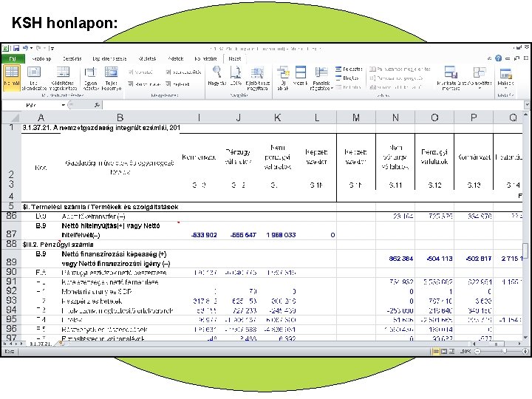Open the Name Box dropdown arrow

64,105
